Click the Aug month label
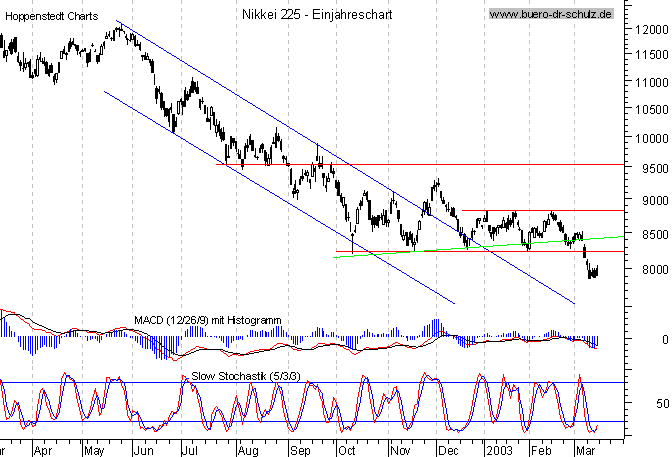This screenshot has height=457, width=672. pyautogui.click(x=248, y=451)
